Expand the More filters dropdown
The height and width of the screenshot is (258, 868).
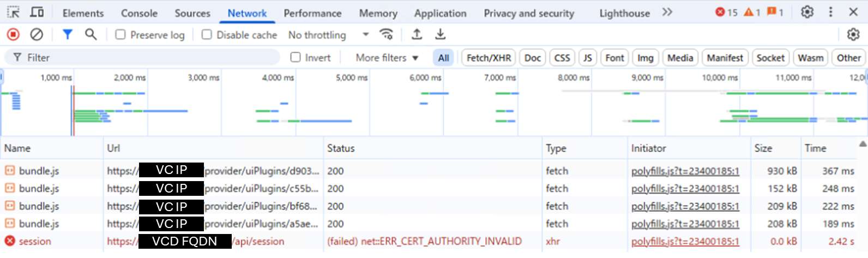tap(387, 57)
